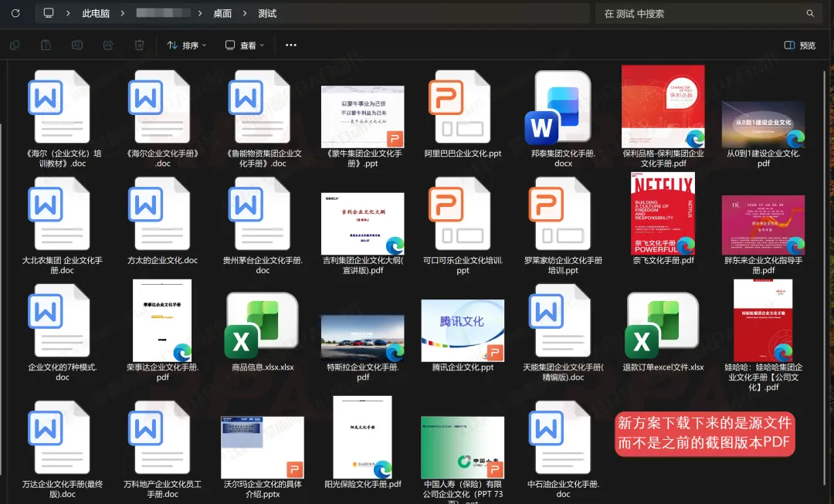Click the refresh icon in the address bar
The width and height of the screenshot is (834, 504).
[x=15, y=13]
